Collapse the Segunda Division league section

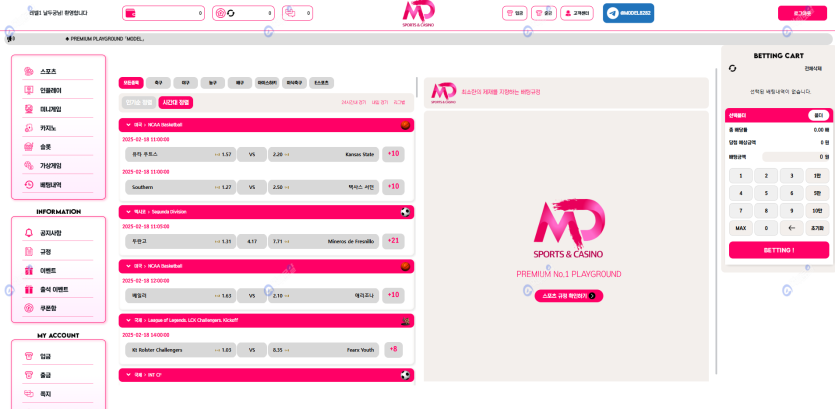click(x=128, y=212)
